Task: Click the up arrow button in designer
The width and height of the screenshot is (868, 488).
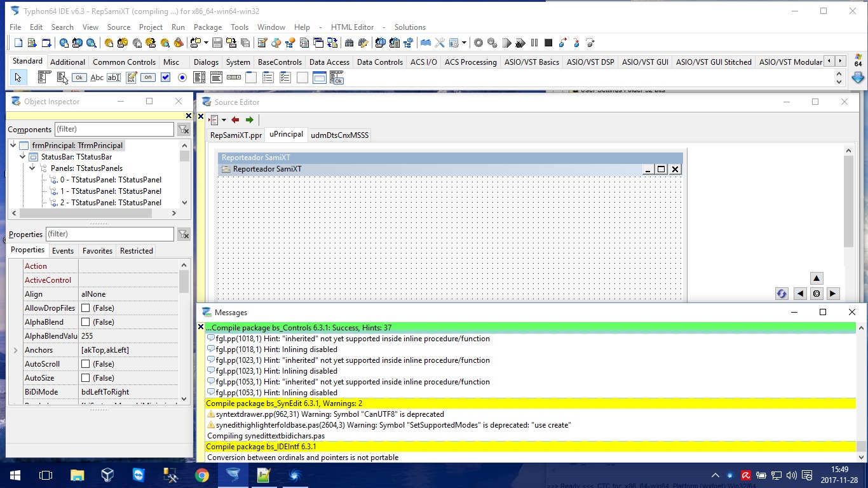Action: 817,278
